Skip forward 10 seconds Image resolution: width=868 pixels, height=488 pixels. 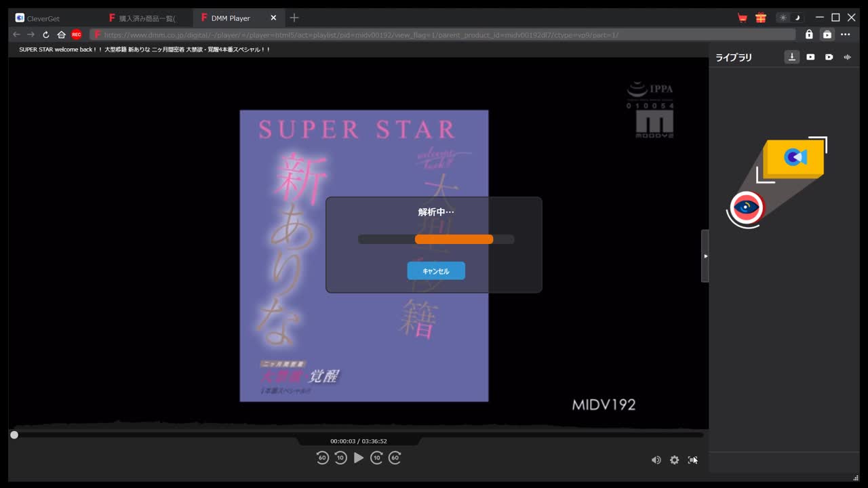click(x=376, y=458)
